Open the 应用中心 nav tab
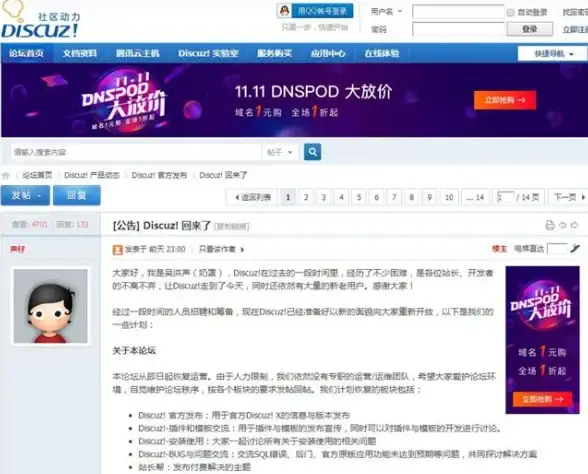 pyautogui.click(x=328, y=53)
